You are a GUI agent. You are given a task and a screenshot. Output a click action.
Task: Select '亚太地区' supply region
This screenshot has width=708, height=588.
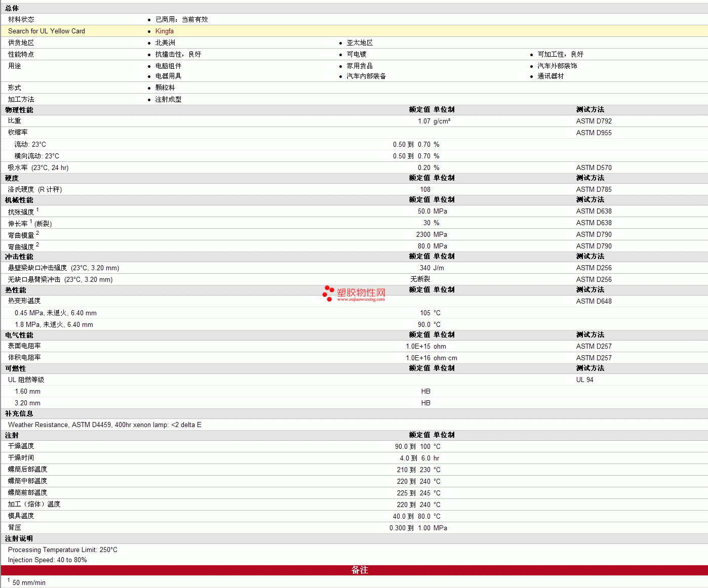(360, 43)
